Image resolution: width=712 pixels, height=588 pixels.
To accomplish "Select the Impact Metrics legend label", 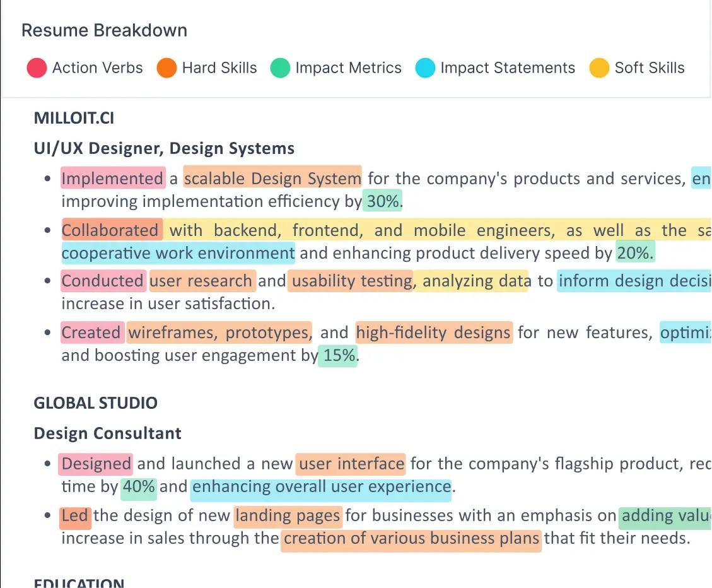I will (x=348, y=68).
